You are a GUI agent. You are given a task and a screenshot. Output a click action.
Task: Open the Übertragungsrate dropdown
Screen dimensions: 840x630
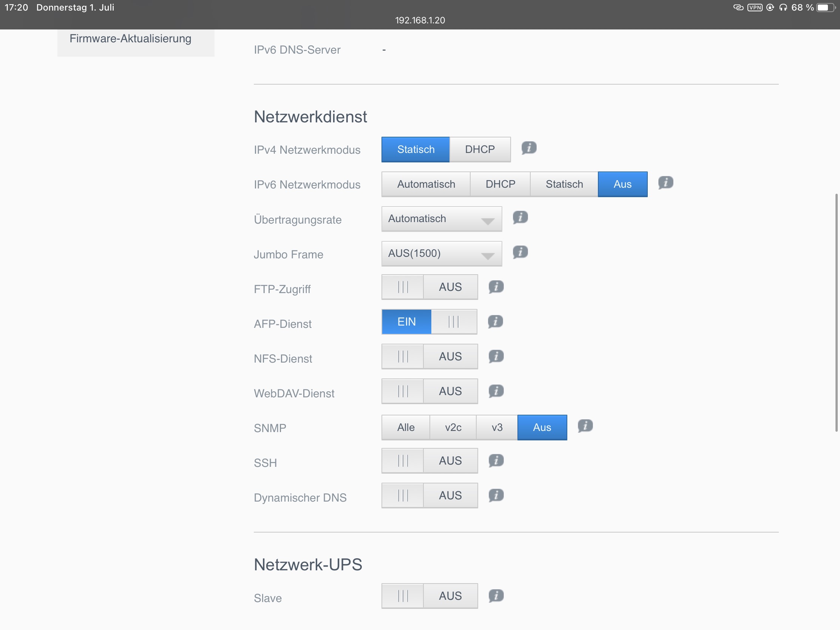click(441, 219)
